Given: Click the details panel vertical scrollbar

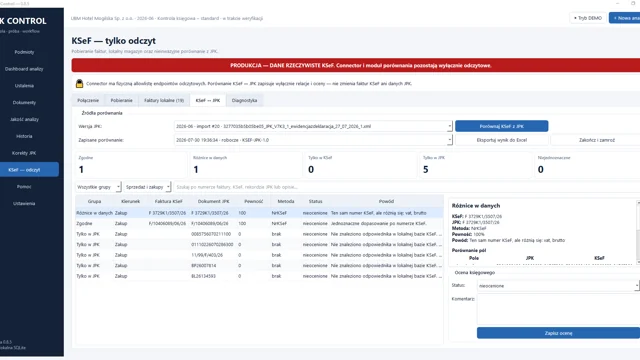Looking at the screenshot, I should 638,232.
